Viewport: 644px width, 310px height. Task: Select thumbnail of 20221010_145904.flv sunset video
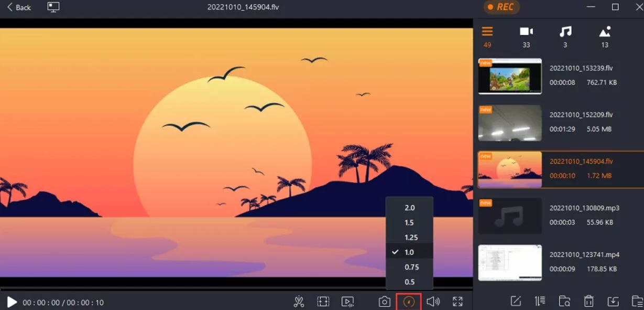tap(510, 169)
